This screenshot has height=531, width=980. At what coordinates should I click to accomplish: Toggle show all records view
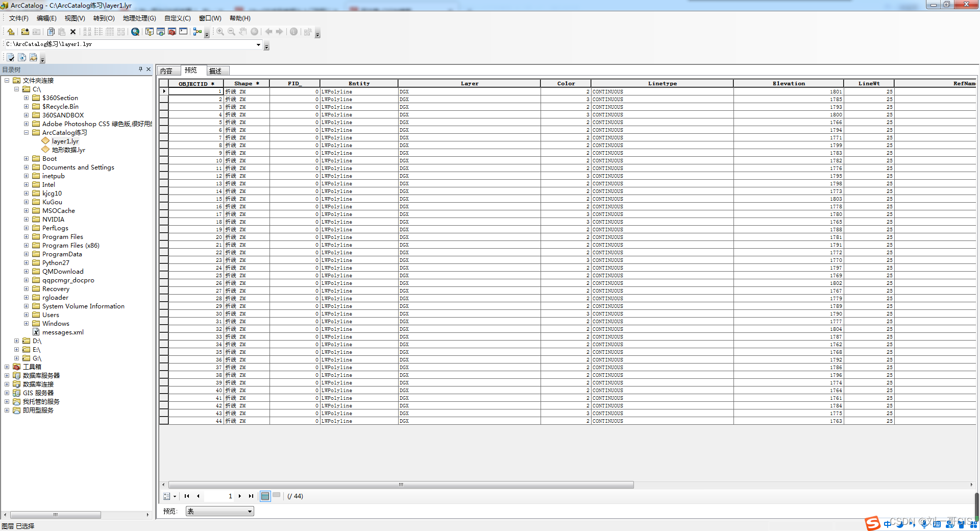(x=265, y=496)
